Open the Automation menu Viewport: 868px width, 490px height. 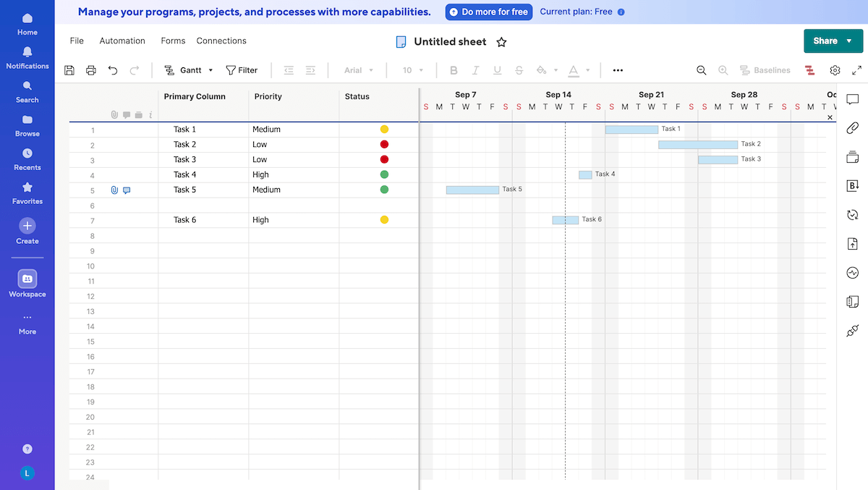point(122,41)
